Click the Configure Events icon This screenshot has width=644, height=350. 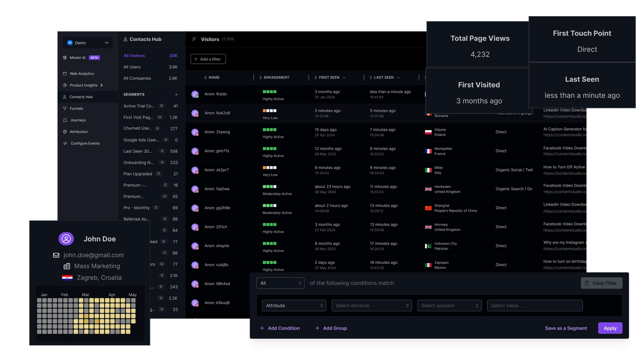(65, 144)
